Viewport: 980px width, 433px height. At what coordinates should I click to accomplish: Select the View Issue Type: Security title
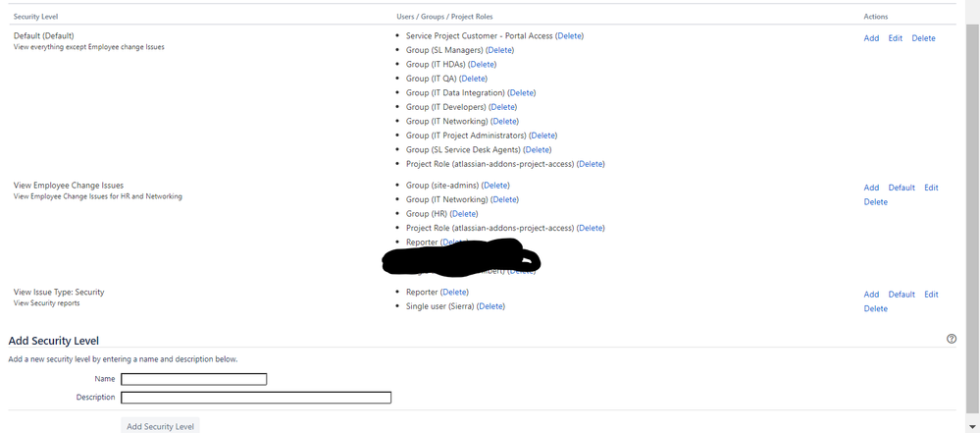tap(59, 292)
